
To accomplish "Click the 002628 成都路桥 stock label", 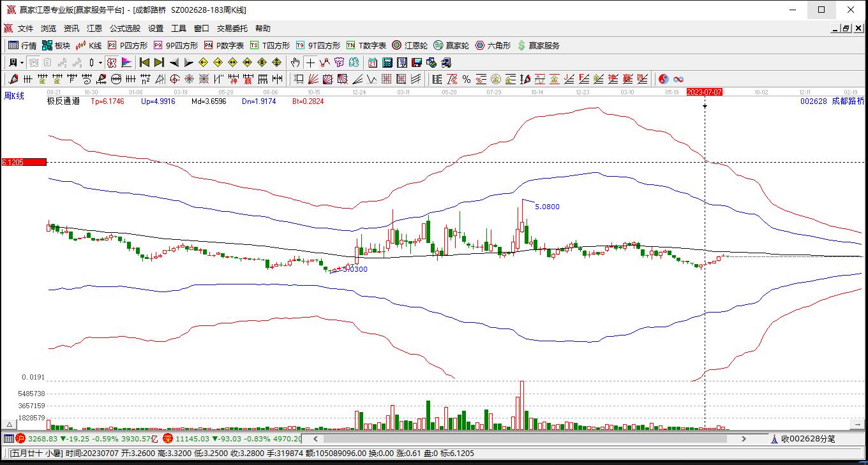I will click(832, 101).
